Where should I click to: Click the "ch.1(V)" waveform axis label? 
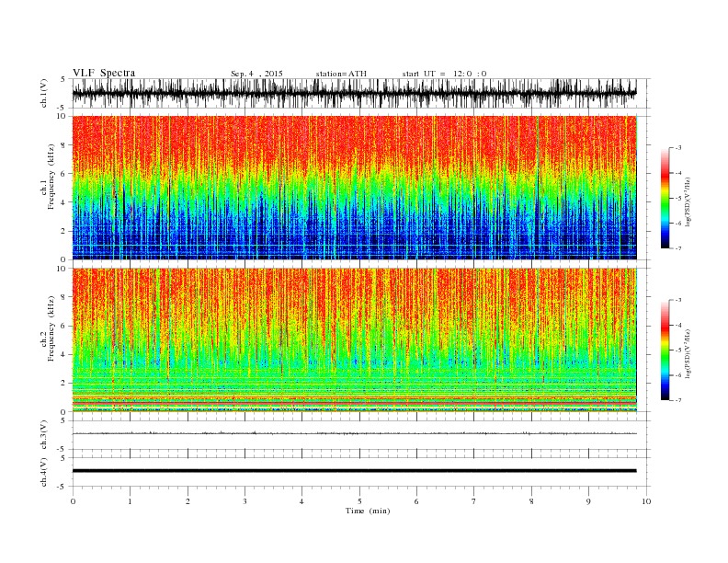[44, 93]
